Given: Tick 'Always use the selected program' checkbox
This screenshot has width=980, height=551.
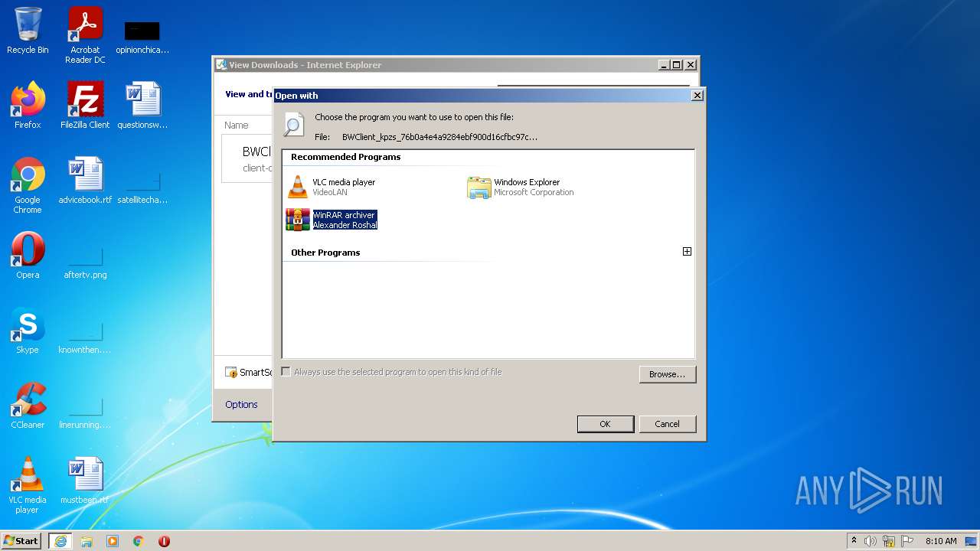Looking at the screenshot, I should coord(286,372).
